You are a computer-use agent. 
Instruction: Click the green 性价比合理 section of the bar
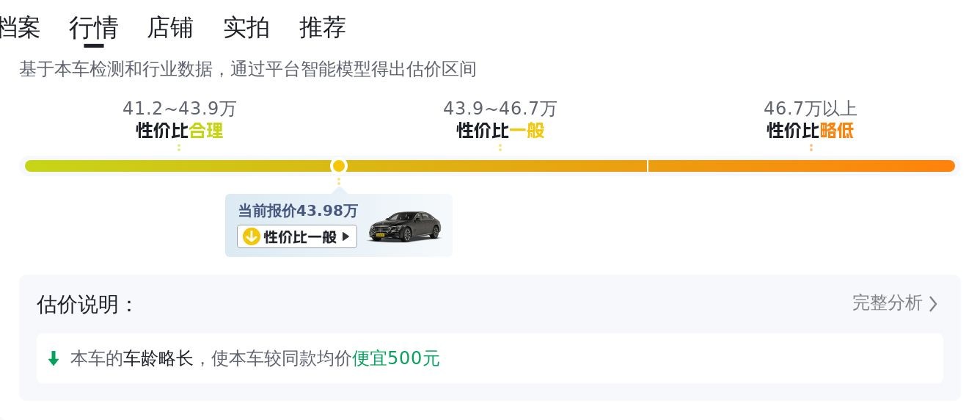176,166
